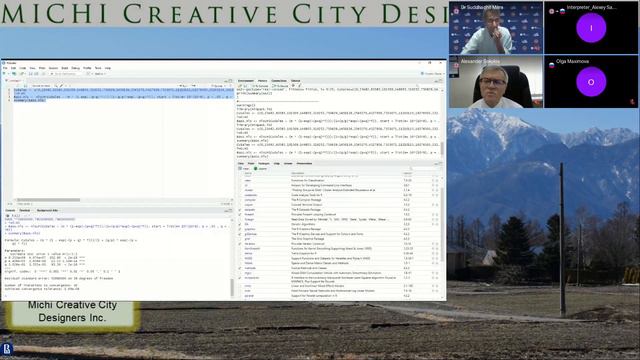This screenshot has width=640, height=360.
Task: Click the remove icon for the mgcv package
Action: pos(437,273)
